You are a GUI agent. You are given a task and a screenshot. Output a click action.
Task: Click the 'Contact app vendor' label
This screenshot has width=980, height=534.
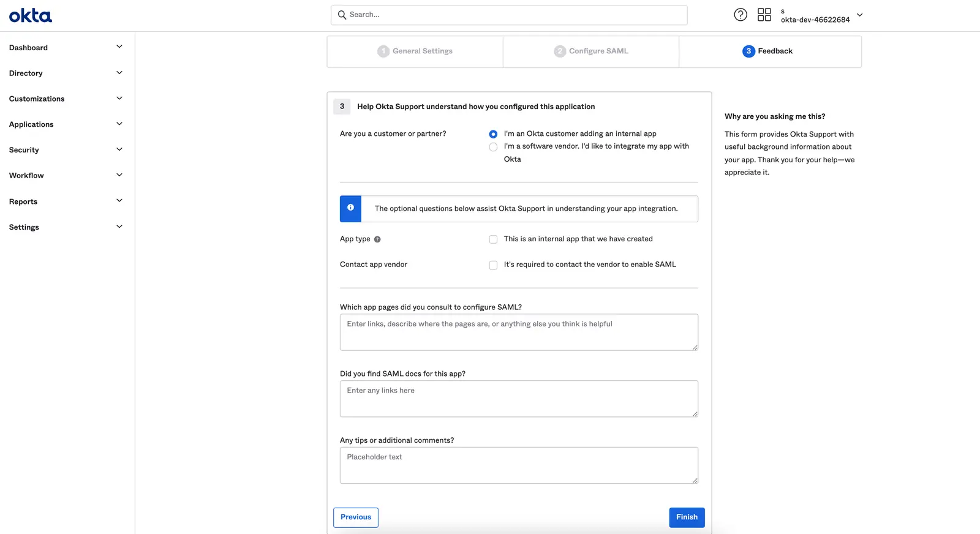click(x=374, y=265)
